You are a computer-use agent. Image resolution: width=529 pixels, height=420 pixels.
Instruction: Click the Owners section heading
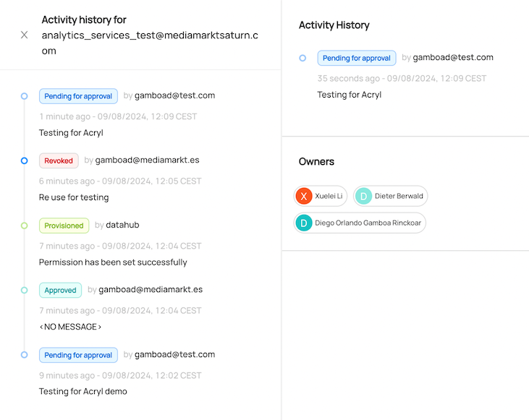(316, 161)
